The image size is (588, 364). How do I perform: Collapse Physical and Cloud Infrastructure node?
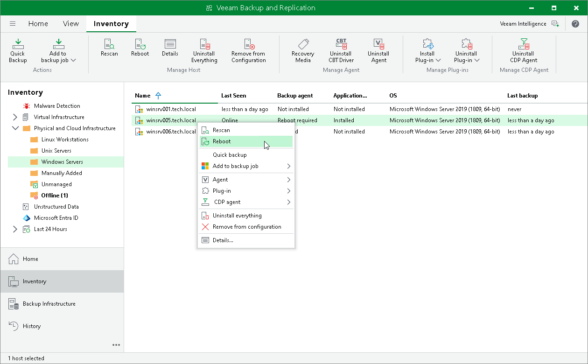tap(15, 128)
